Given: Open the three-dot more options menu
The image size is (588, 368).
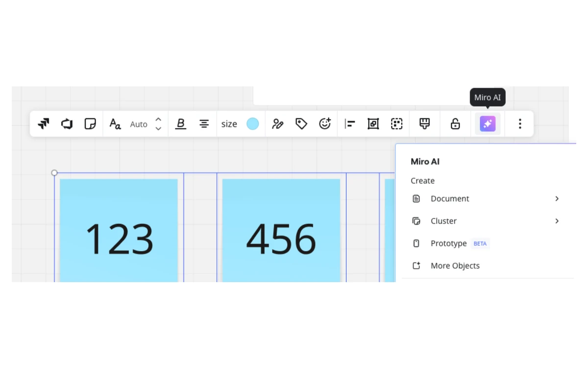Looking at the screenshot, I should click(x=520, y=124).
